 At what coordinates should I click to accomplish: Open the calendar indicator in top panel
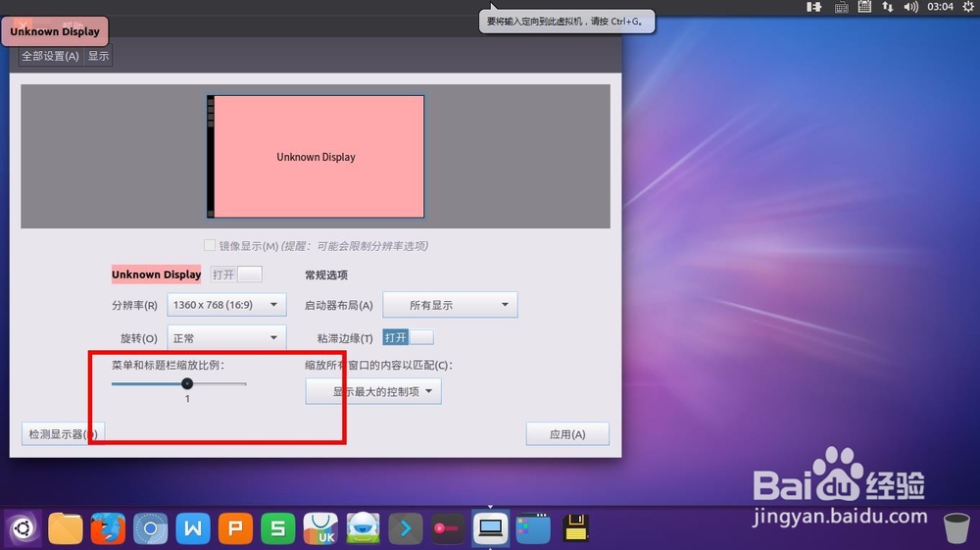pos(864,7)
